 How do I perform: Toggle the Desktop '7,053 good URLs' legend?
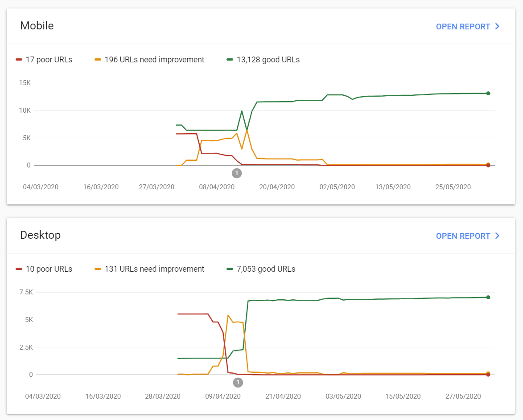261,269
